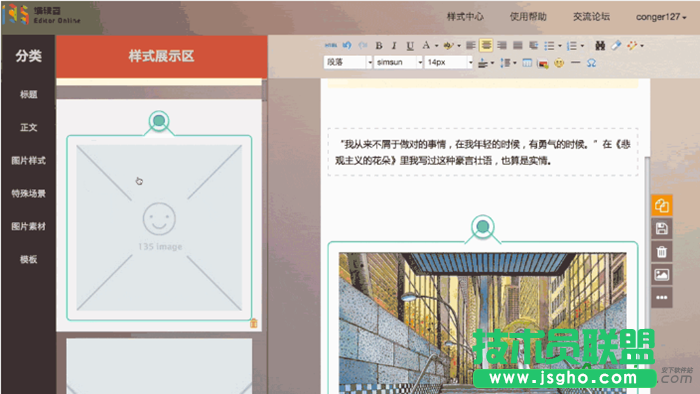
Task: Undo the last edit
Action: (347, 46)
